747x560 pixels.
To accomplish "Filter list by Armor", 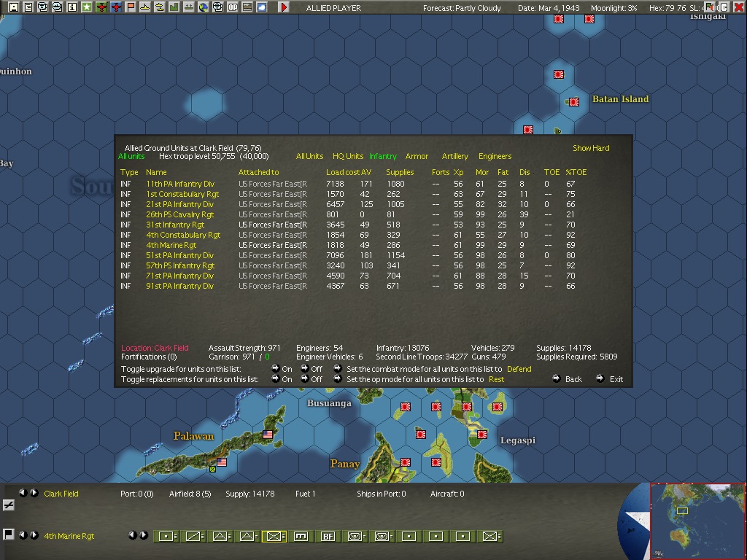I will click(x=417, y=156).
